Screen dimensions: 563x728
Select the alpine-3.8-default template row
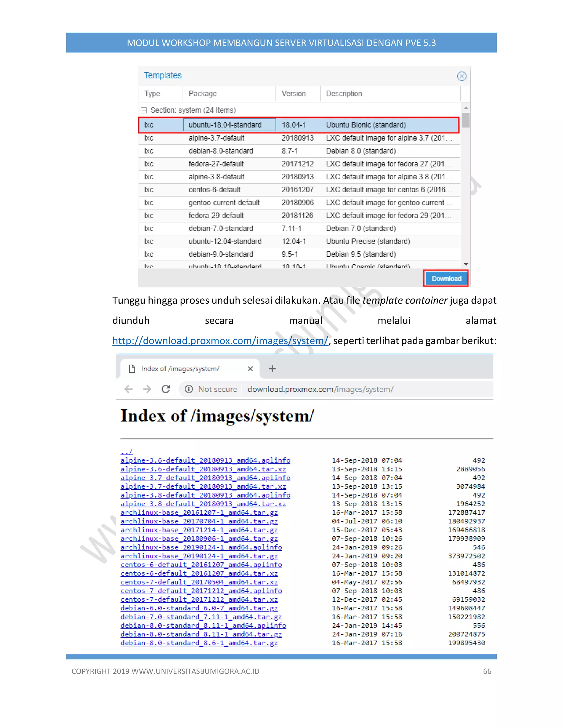[300, 177]
